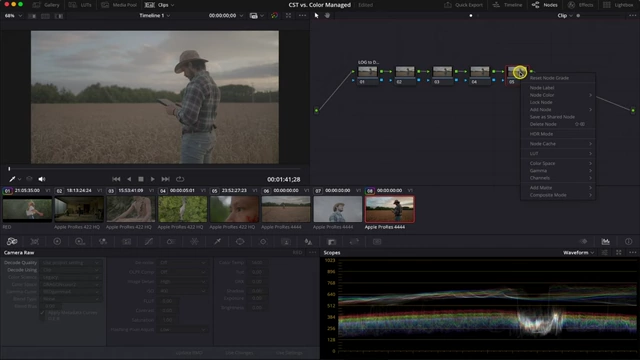Open the HDR wheels palette
Viewport: 640px width, 360px height.
[x=80, y=242]
